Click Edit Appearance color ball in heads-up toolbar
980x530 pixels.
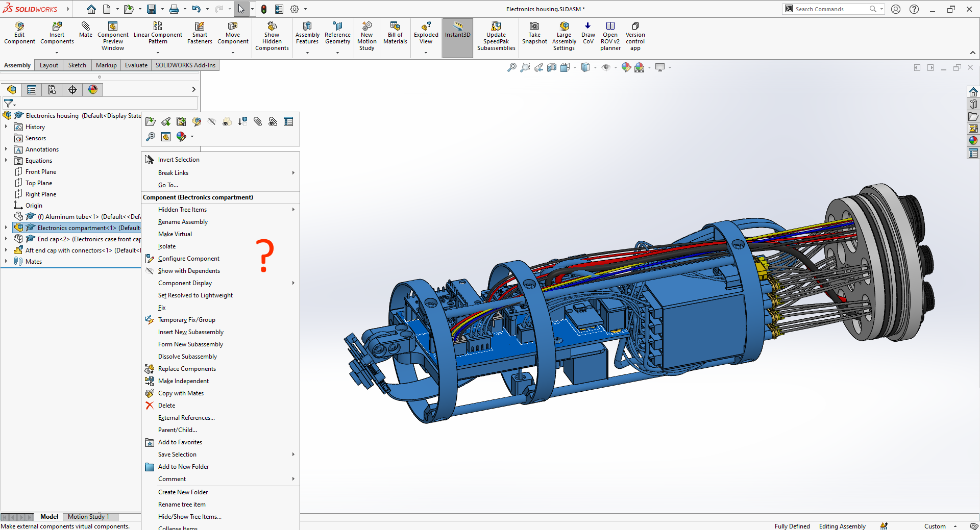point(626,67)
